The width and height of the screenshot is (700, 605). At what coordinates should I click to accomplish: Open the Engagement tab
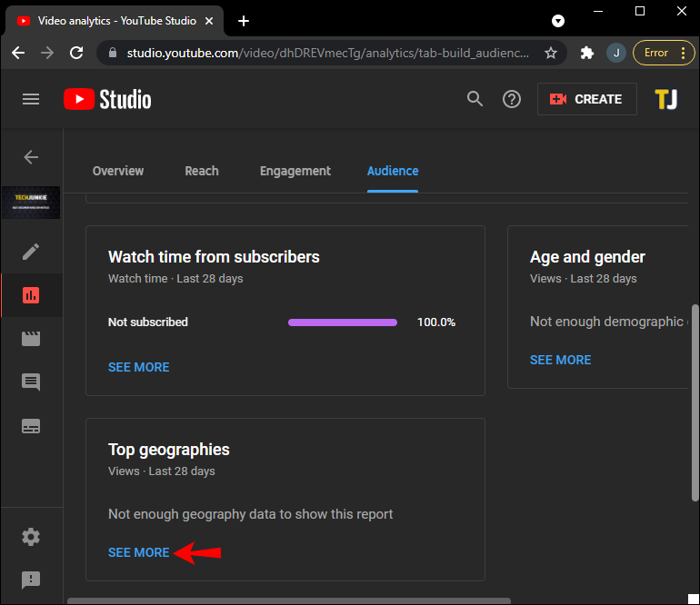pos(295,171)
